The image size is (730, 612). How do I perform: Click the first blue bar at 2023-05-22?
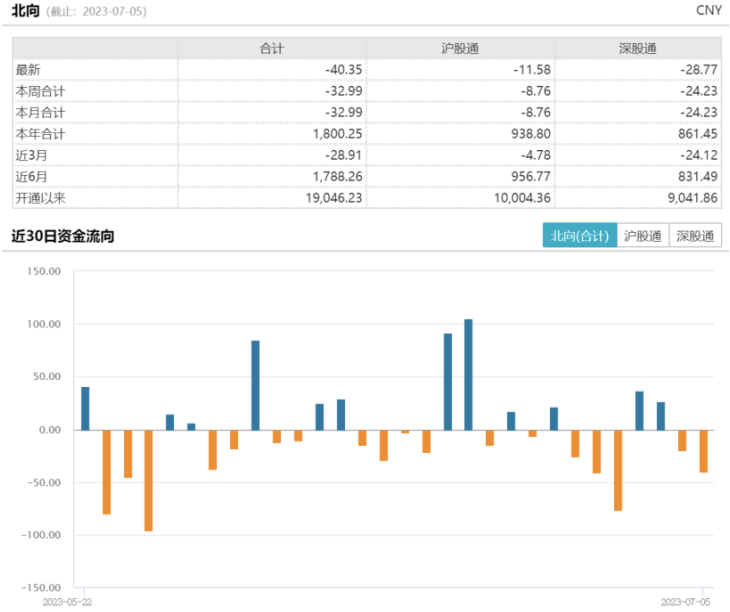point(85,408)
